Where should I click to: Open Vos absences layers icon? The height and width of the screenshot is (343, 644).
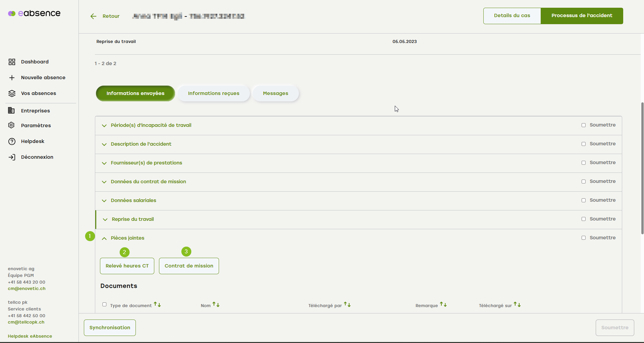click(12, 93)
